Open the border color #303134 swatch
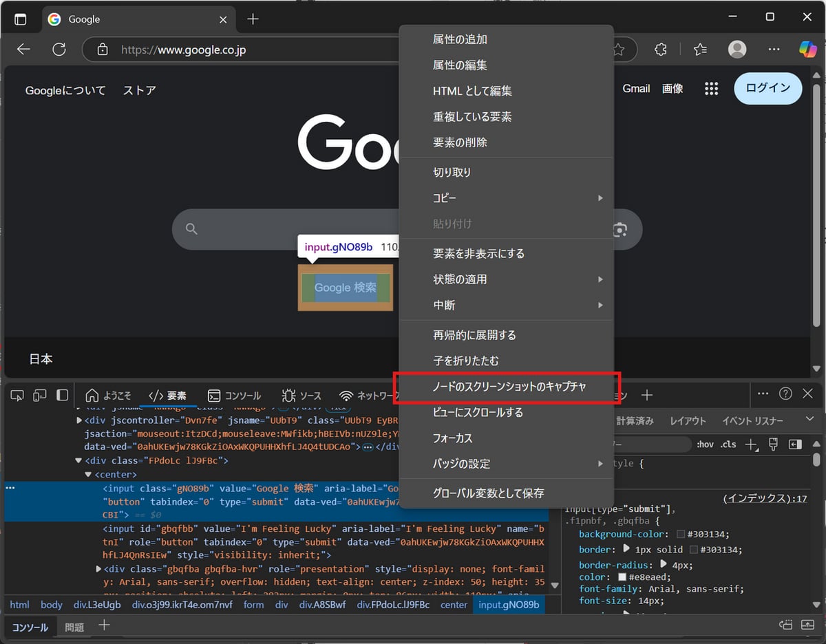The height and width of the screenshot is (644, 826). tap(694, 550)
